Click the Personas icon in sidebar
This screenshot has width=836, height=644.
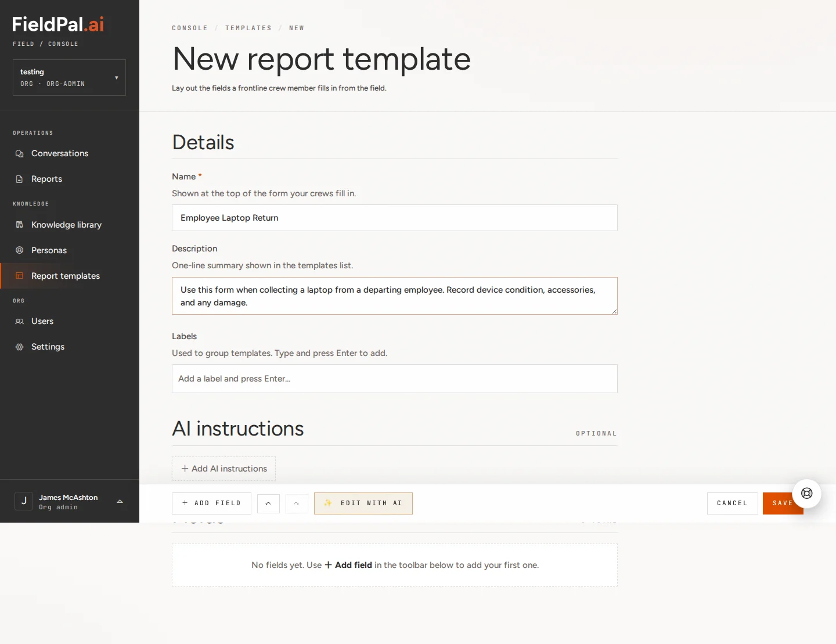(19, 250)
